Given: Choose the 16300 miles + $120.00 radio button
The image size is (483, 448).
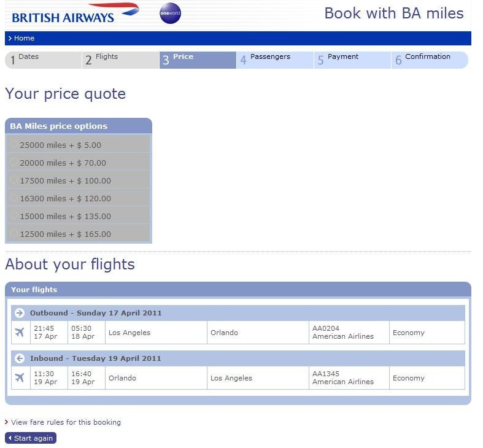Looking at the screenshot, I should (14, 198).
